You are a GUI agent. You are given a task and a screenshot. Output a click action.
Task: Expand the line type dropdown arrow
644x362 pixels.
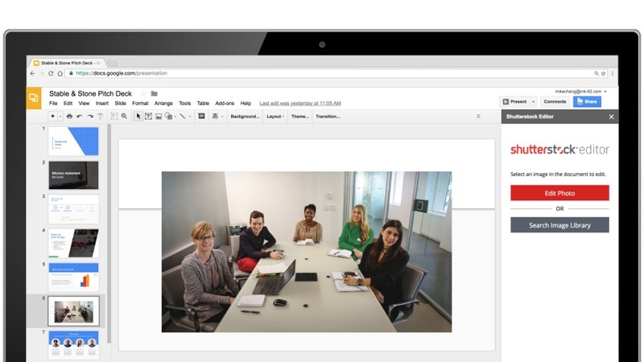click(x=190, y=117)
